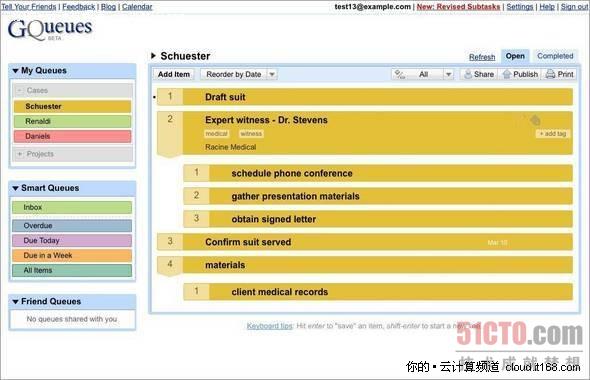Share the Schuester queue
This screenshot has width=590, height=380.
point(479,74)
